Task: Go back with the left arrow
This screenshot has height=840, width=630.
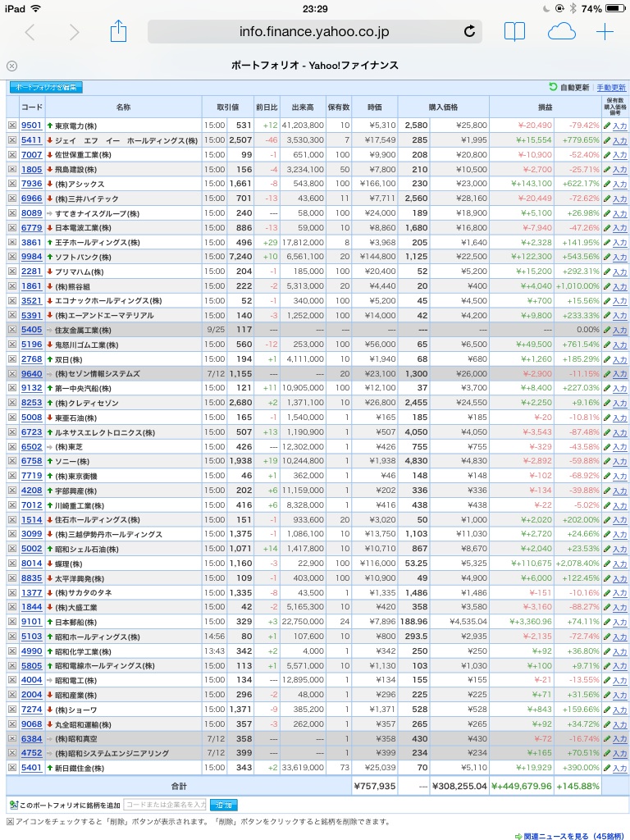Action: (30, 32)
